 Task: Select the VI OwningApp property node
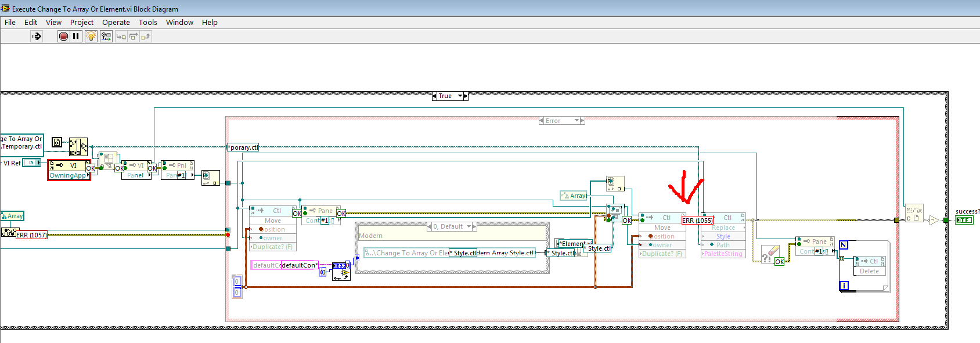(69, 169)
